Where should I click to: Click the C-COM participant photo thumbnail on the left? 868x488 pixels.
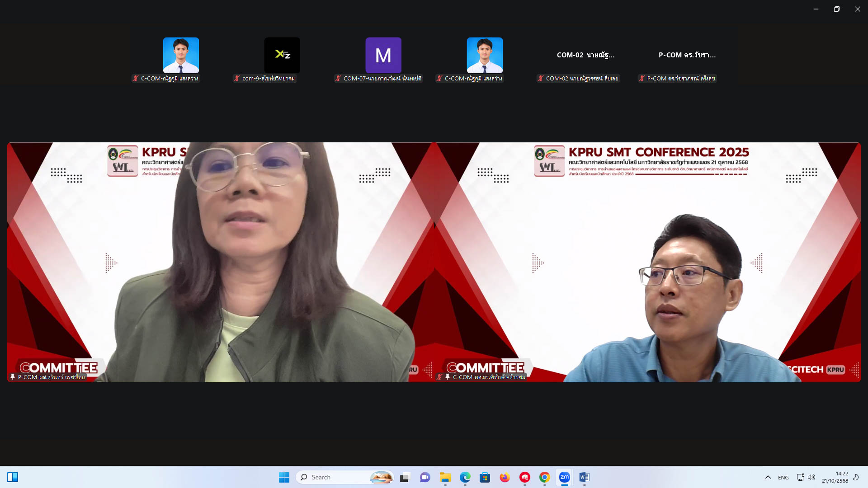point(181,55)
